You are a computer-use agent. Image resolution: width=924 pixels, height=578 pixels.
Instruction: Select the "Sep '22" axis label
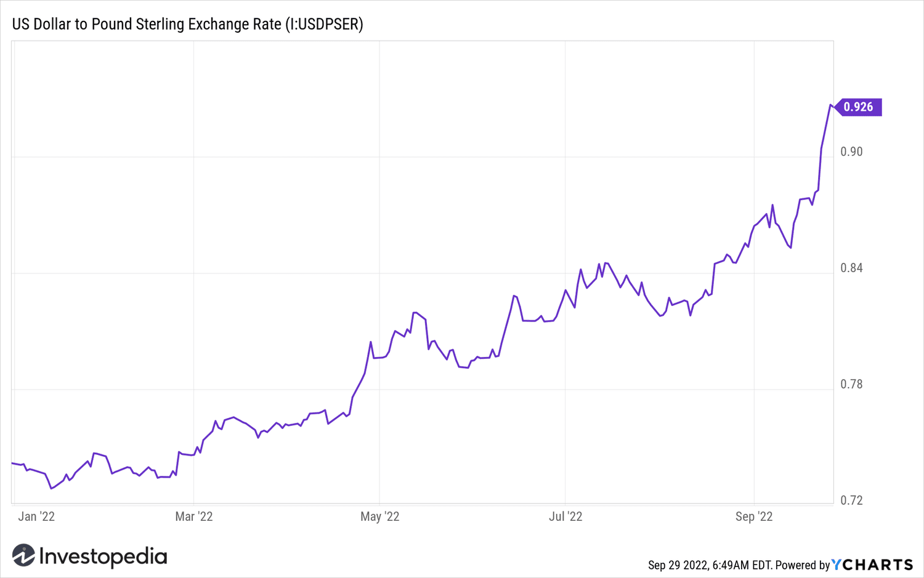pos(753,516)
